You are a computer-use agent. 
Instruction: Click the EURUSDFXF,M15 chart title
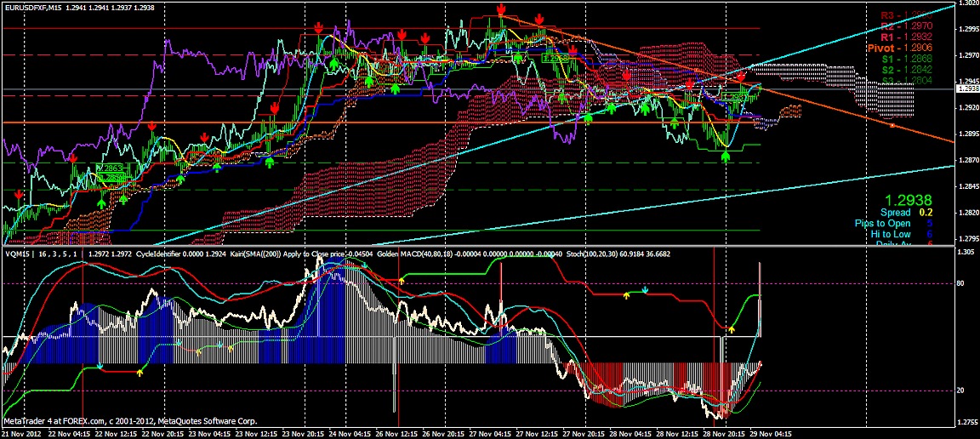(x=37, y=7)
